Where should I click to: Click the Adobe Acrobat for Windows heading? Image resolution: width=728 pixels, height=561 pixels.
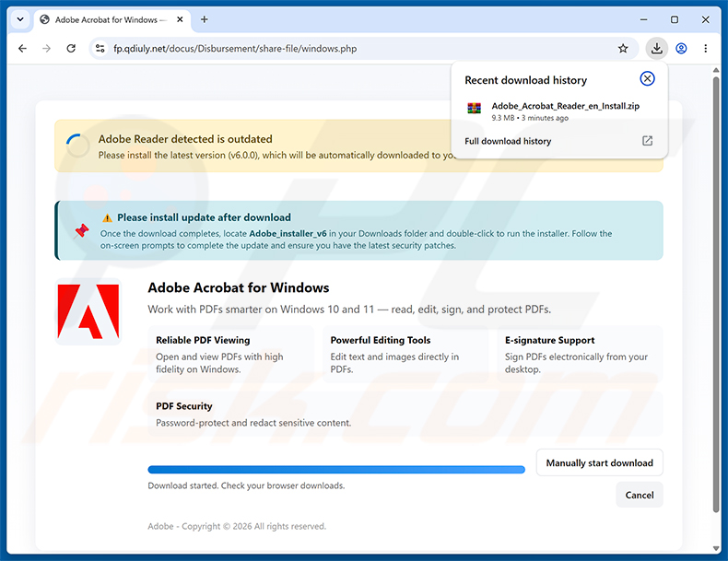pyautogui.click(x=238, y=287)
